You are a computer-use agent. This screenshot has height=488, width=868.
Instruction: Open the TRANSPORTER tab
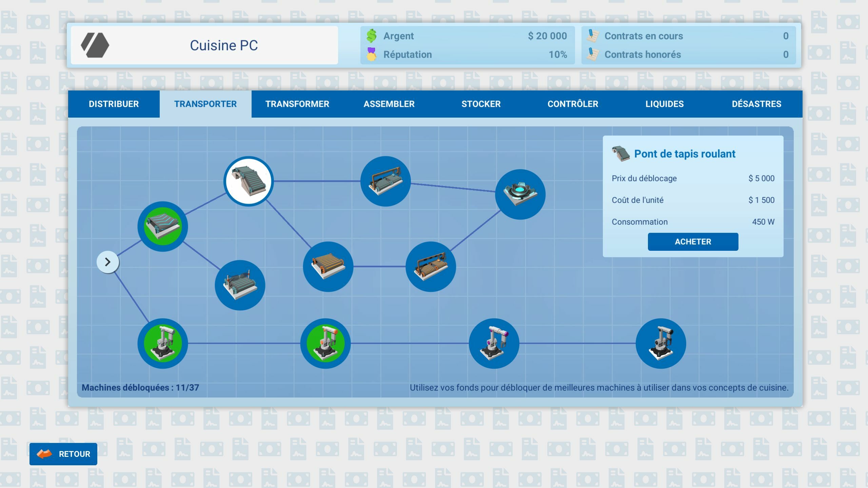click(205, 104)
